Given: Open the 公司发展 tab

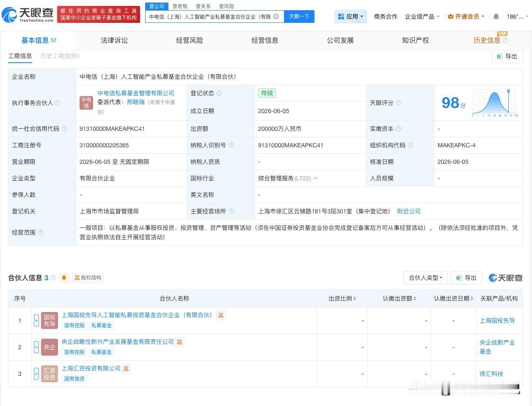Looking at the screenshot, I should pyautogui.click(x=340, y=40).
